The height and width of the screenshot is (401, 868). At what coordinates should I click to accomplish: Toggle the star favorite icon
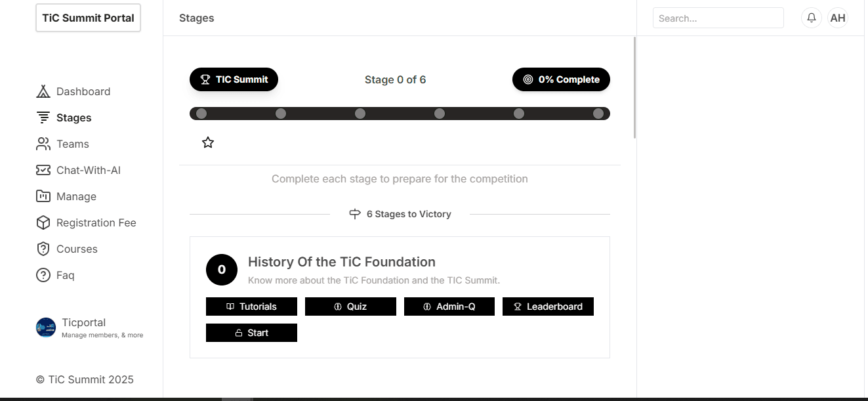(x=208, y=142)
